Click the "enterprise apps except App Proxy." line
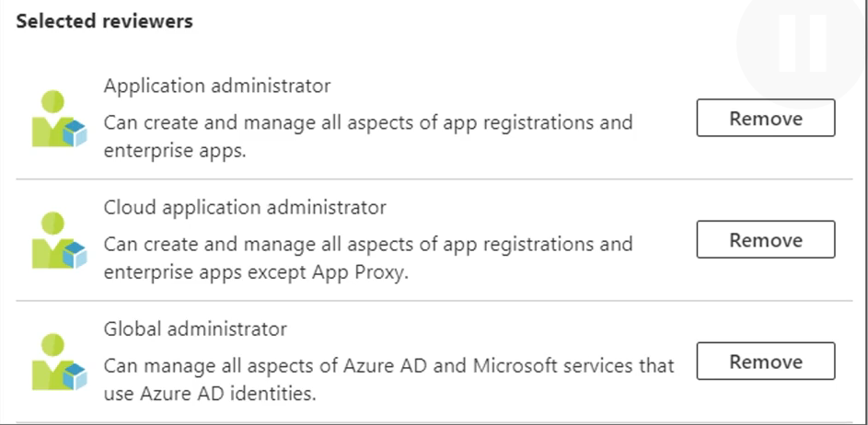The image size is (868, 425). click(x=253, y=272)
